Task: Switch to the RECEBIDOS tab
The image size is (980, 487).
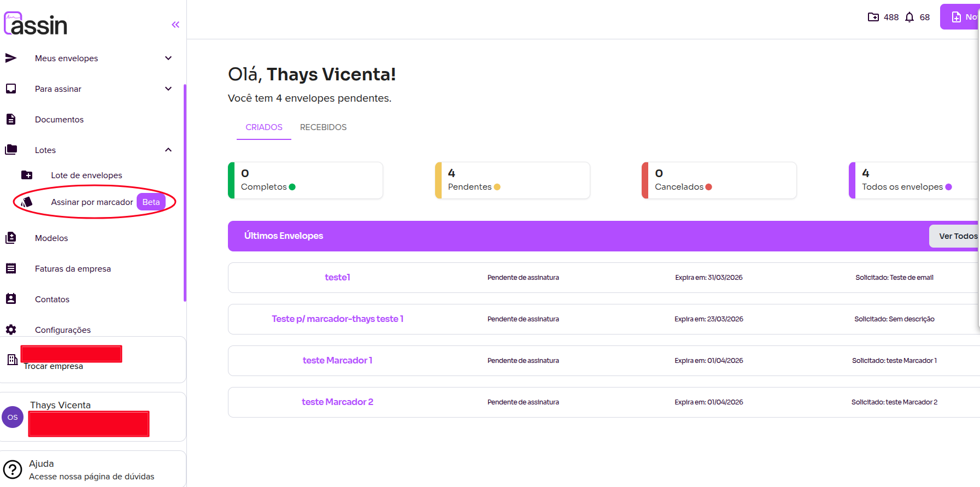Action: pyautogui.click(x=323, y=127)
